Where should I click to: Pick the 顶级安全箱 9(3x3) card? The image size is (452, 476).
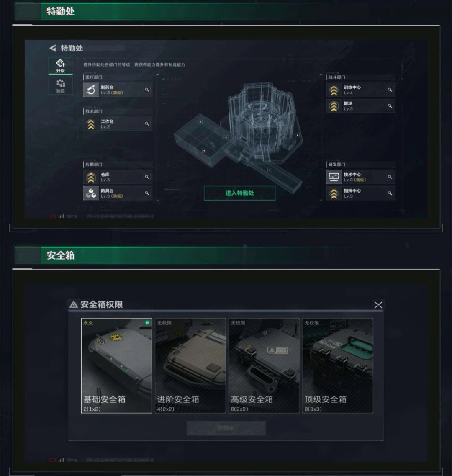tap(338, 366)
